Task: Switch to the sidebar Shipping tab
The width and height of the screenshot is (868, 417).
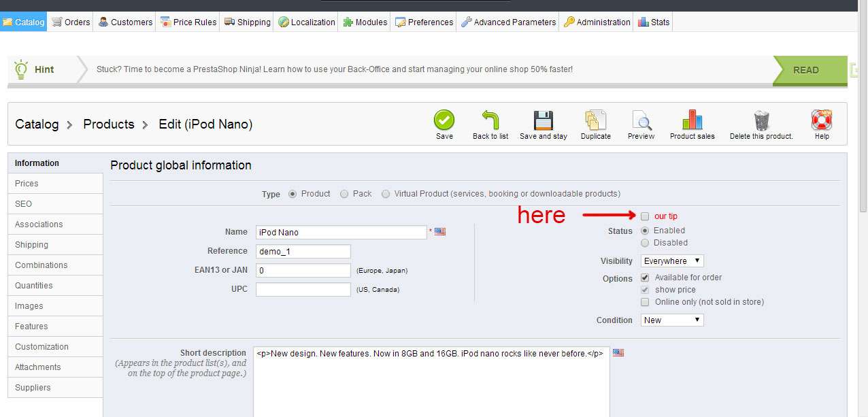Action: click(55, 245)
